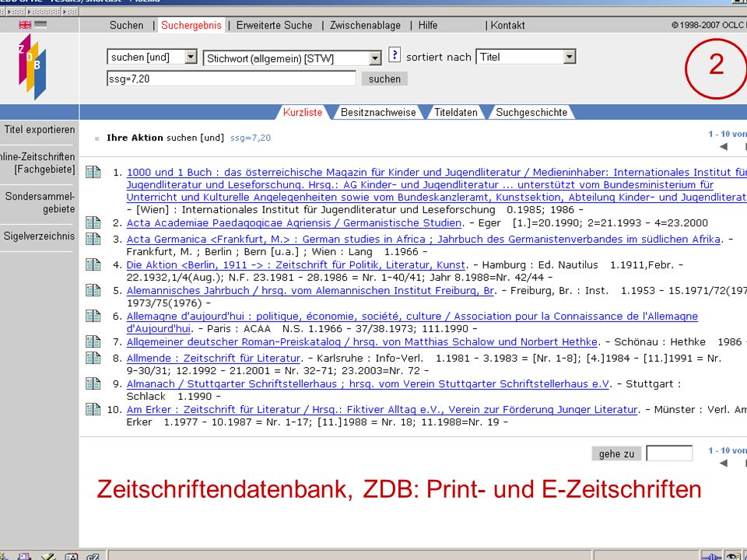Screen dimensions: 747x560
Task: Open Online-Zeitschriften [Fachgebiete] sidebar link
Action: [37, 163]
